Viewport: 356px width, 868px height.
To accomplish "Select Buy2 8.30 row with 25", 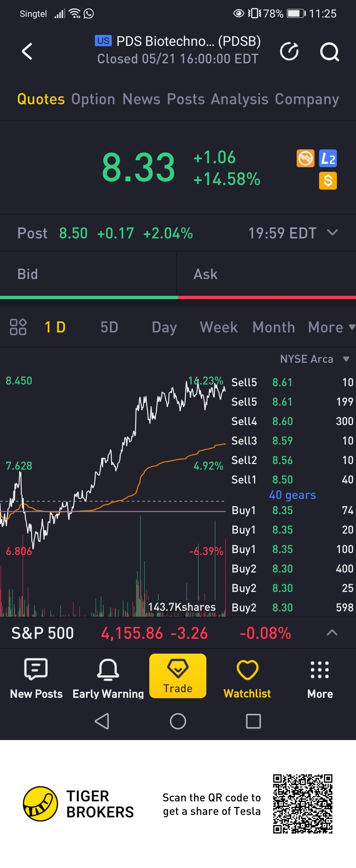I will (292, 588).
